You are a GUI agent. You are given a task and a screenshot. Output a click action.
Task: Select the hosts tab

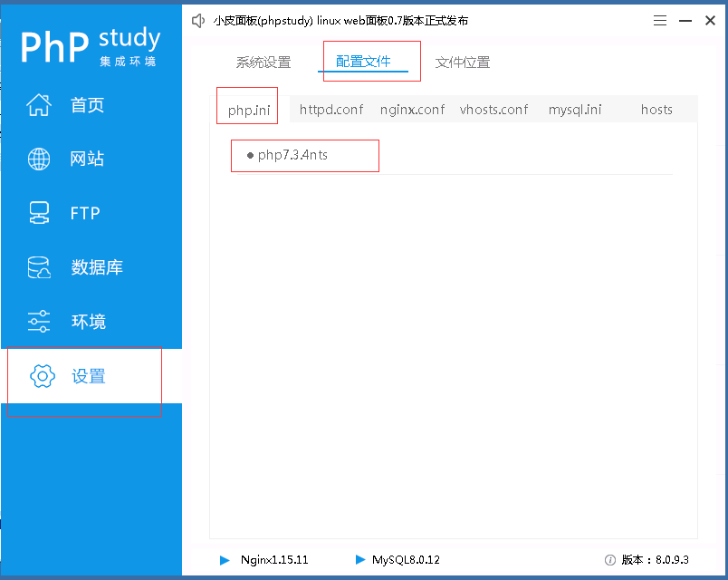(656, 110)
